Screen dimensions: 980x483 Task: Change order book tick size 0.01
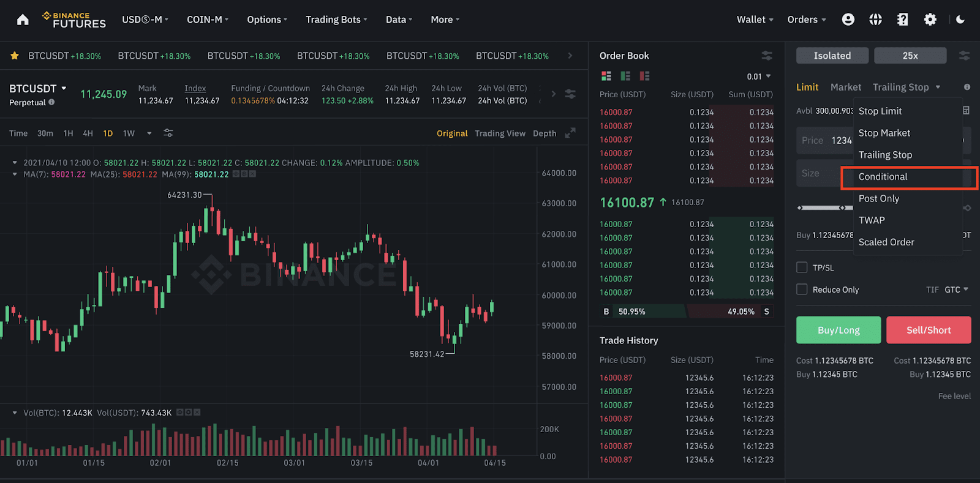pyautogui.click(x=759, y=77)
